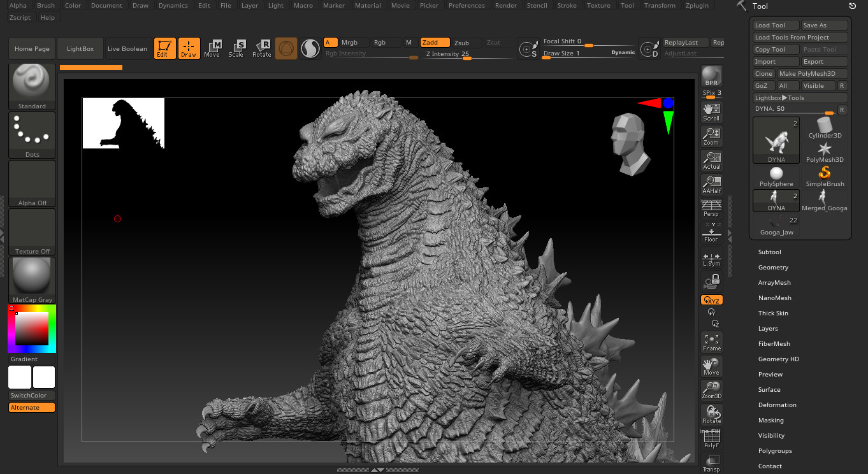Expand the ArrayMesh section

tap(774, 283)
